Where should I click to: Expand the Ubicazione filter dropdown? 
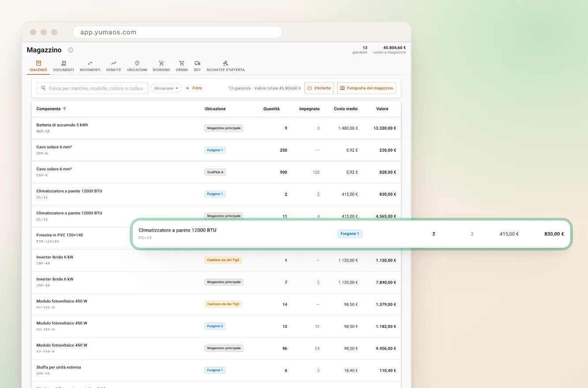[166, 88]
